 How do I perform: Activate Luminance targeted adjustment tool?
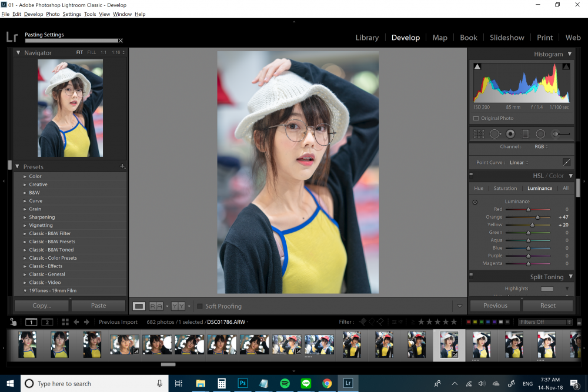tap(475, 202)
